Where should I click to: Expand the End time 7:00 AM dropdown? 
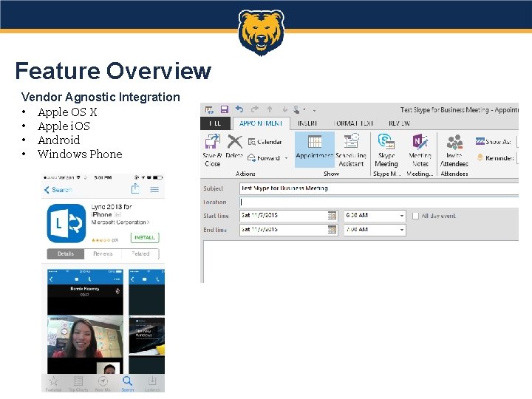(x=402, y=230)
